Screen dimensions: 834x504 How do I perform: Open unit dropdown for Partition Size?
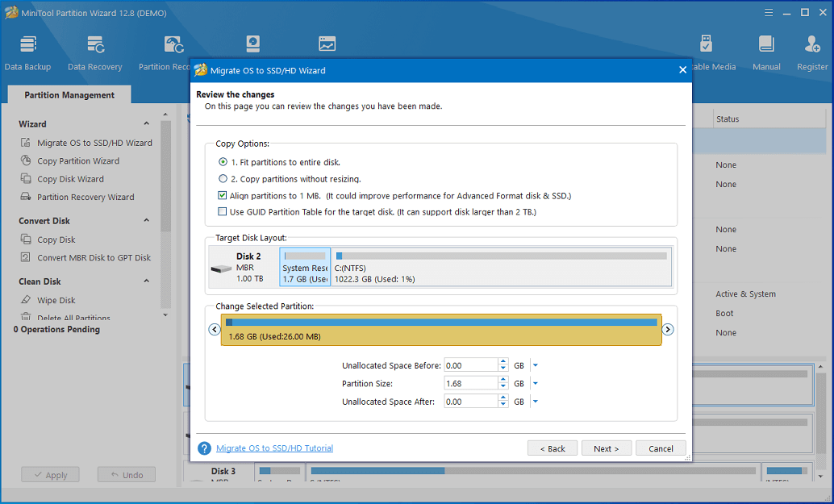[536, 383]
